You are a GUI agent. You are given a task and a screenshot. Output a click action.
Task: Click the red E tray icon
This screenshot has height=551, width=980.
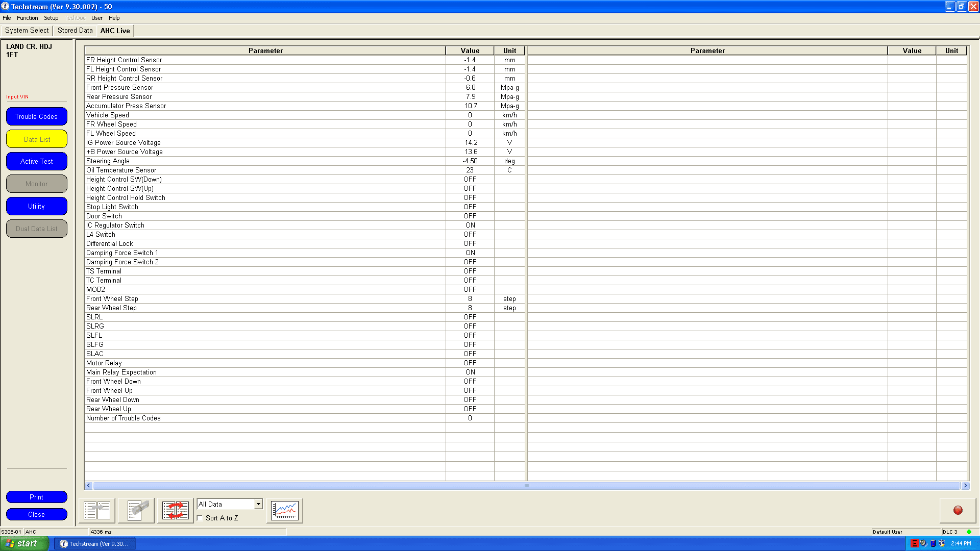point(914,543)
